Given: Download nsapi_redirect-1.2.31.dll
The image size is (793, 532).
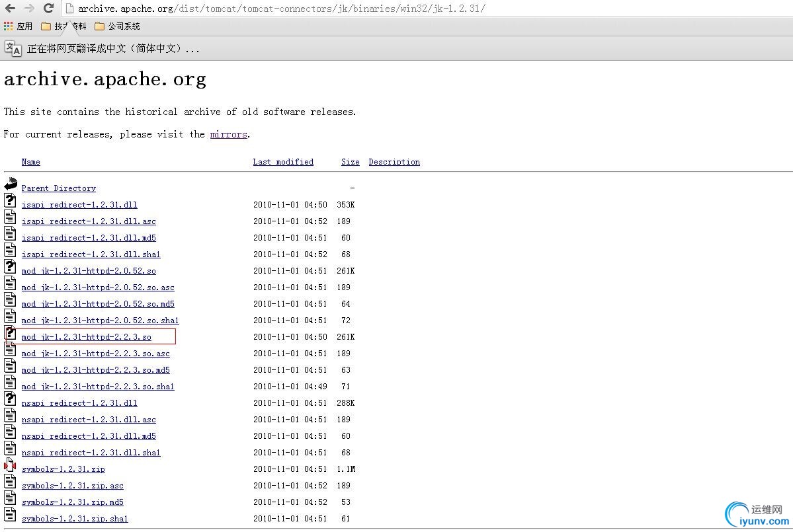Looking at the screenshot, I should (x=79, y=403).
